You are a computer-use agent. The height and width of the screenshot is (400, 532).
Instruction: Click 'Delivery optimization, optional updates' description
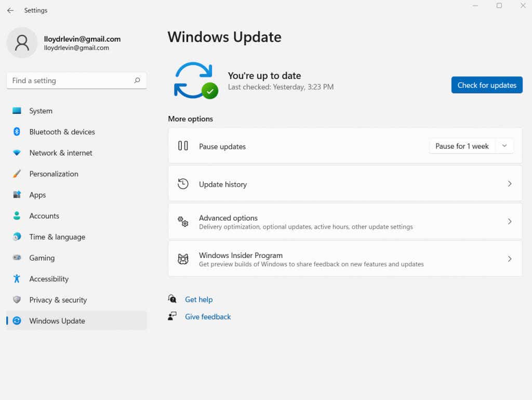pos(305,226)
